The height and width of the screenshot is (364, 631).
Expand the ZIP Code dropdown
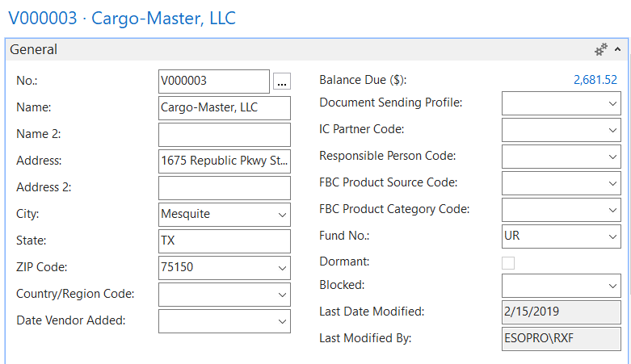[x=282, y=268]
